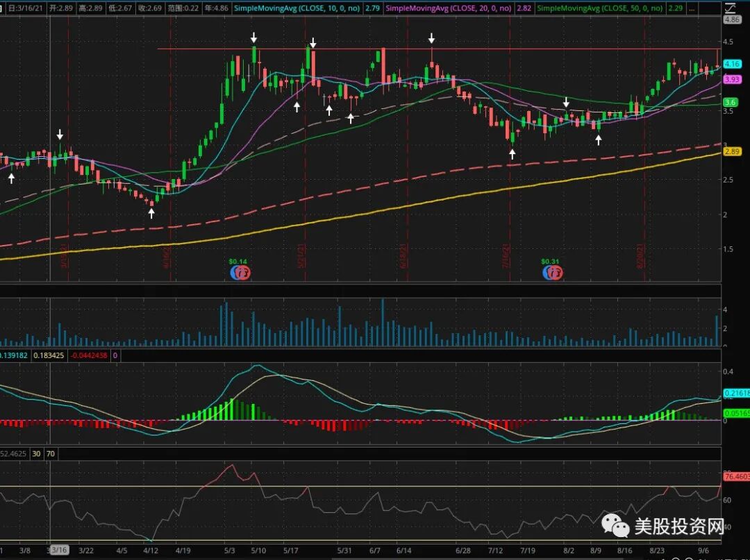Click the cyan MACD bubble 0.21618
The height and width of the screenshot is (560, 750).
pos(737,393)
